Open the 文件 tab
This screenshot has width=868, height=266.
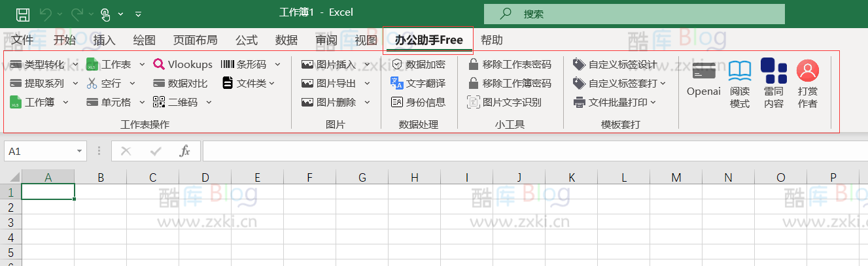click(x=22, y=40)
